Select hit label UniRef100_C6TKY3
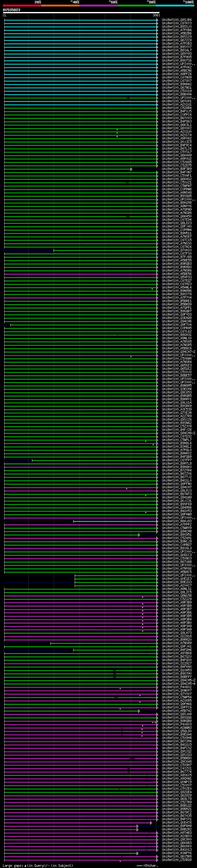197x868 pixels. 176,23
